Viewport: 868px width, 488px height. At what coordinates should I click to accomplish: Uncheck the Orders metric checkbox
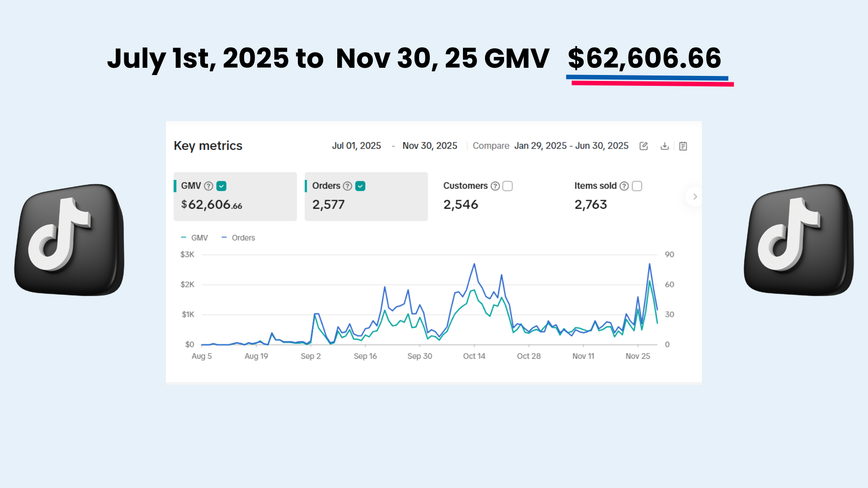pos(360,186)
